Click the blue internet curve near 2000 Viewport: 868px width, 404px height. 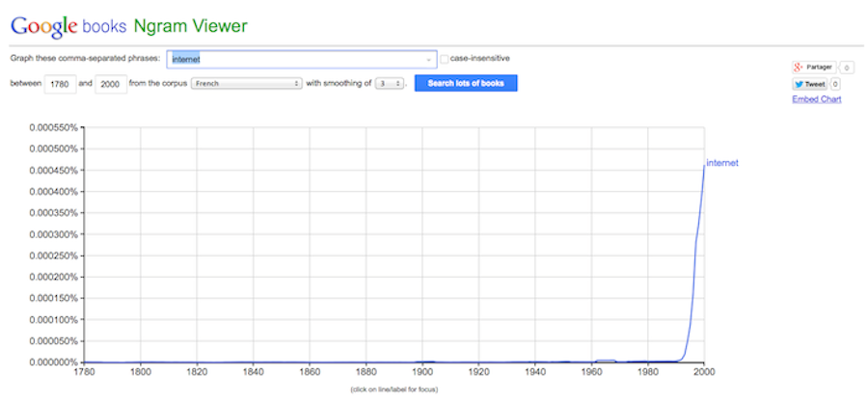(x=698, y=222)
